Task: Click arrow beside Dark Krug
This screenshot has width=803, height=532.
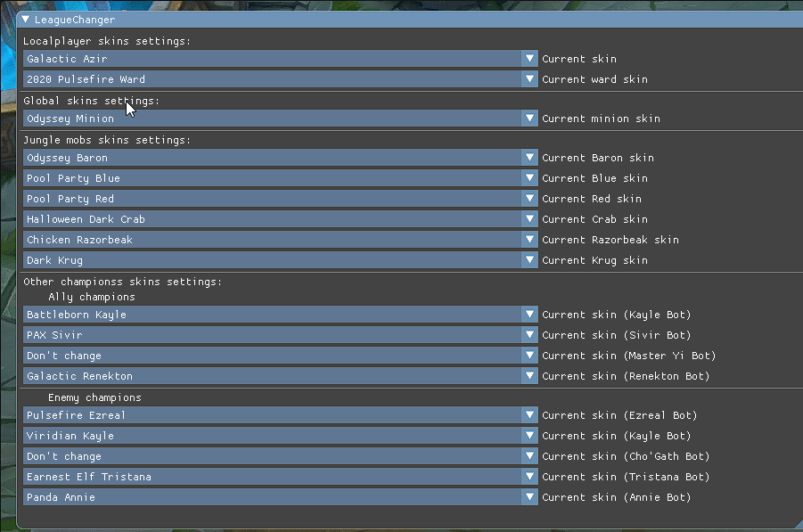Action: coord(529,260)
